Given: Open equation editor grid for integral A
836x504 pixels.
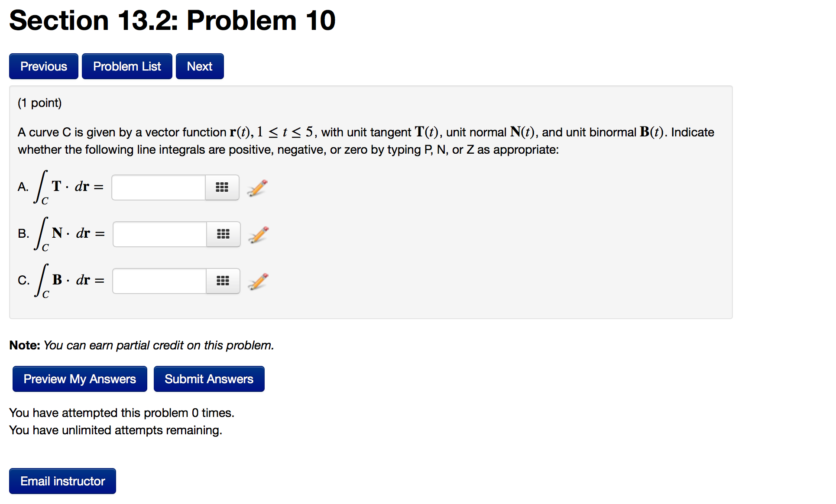Looking at the screenshot, I should click(222, 187).
